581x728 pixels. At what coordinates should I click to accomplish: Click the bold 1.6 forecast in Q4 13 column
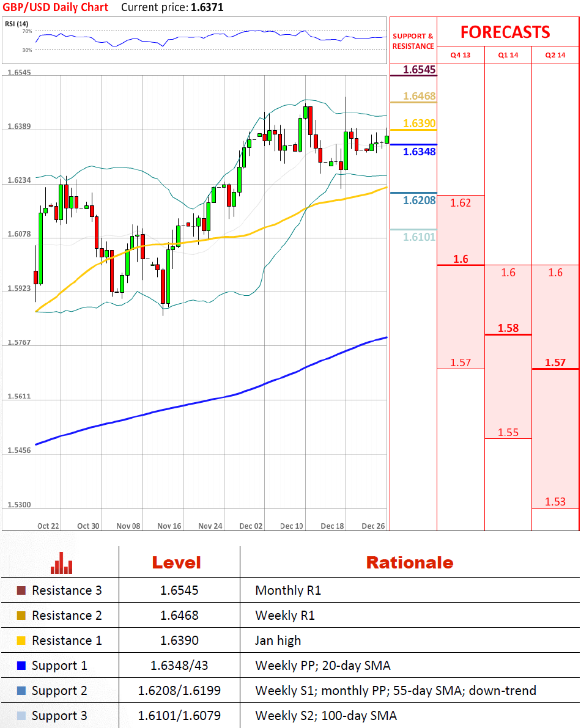pos(461,259)
